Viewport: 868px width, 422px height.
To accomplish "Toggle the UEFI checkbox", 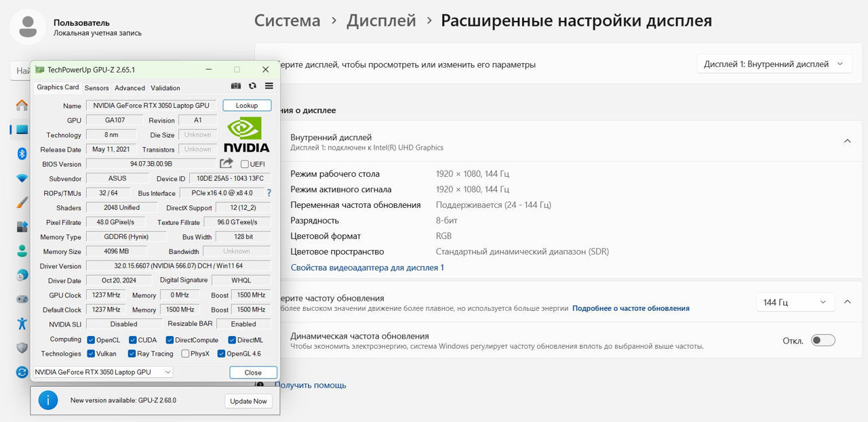I will point(245,164).
